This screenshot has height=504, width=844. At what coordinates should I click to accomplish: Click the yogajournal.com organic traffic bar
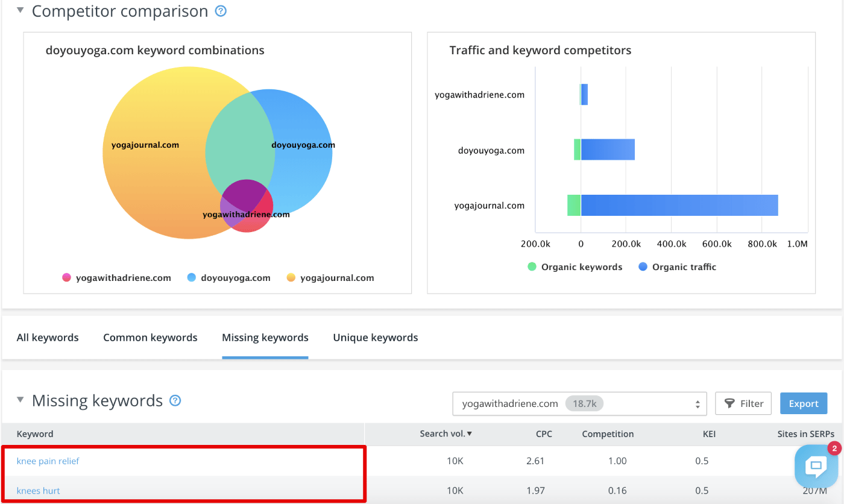[x=679, y=205]
